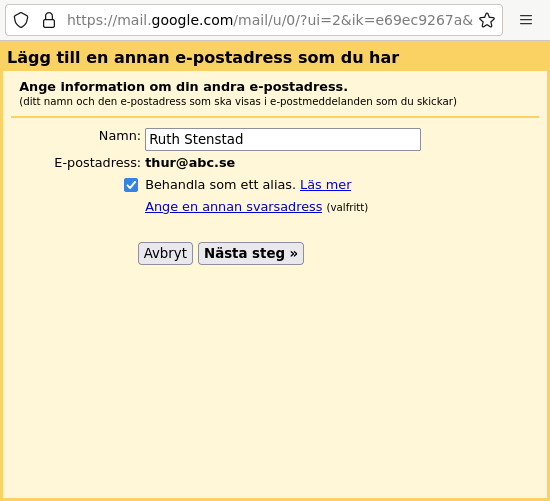This screenshot has width=550, height=501.
Task: Bookmark this page with the star icon
Action: click(487, 20)
